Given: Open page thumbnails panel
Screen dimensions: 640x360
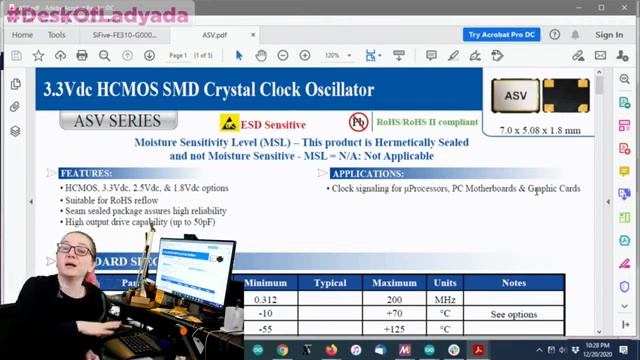Looking at the screenshot, I should pos(16,84).
